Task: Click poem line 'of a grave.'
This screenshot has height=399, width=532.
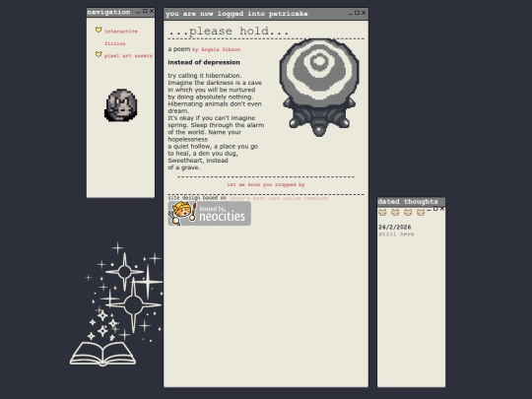Action: click(184, 167)
